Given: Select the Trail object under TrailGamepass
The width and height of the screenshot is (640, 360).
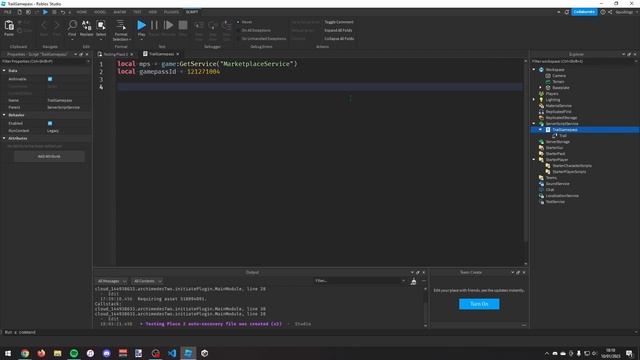Looking at the screenshot, I should [x=562, y=136].
